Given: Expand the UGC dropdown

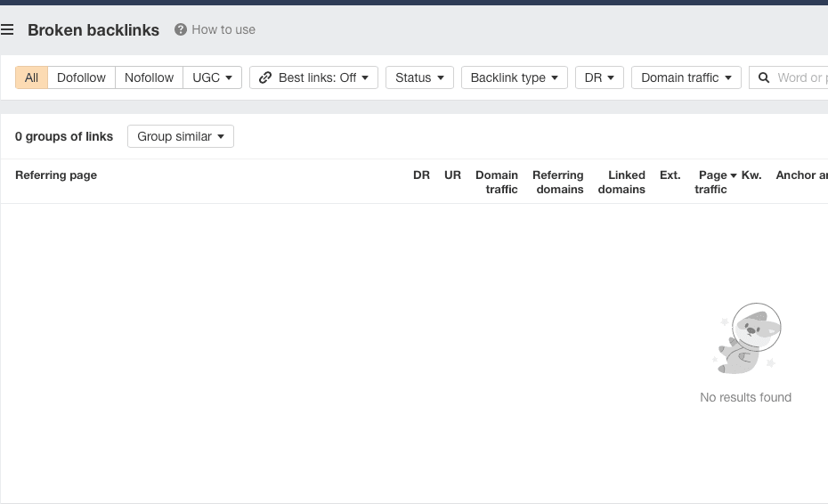Looking at the screenshot, I should (x=213, y=77).
